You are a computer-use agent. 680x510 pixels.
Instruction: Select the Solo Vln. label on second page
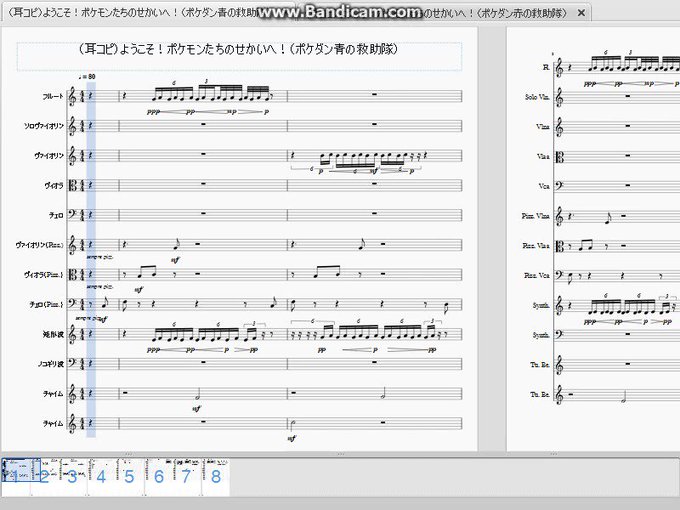click(x=537, y=97)
